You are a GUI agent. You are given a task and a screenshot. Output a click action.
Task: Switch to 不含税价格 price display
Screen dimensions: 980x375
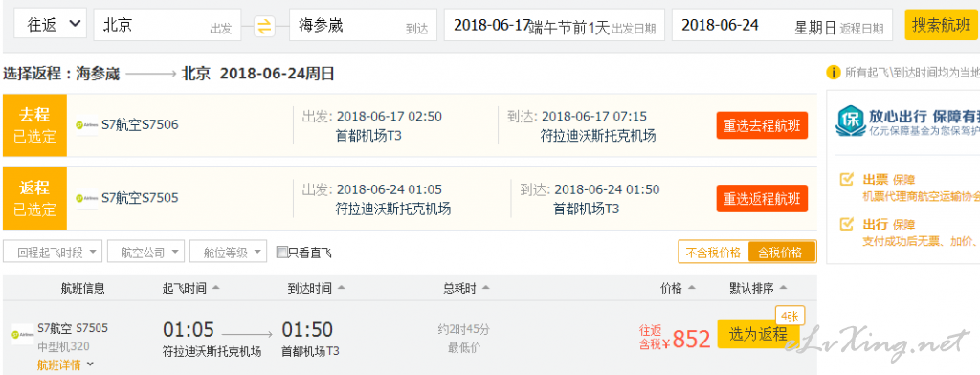[713, 253]
